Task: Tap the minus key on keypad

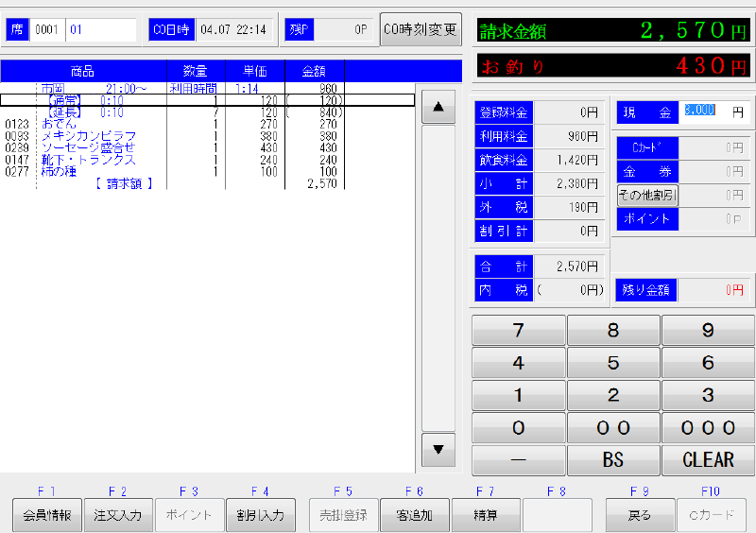Action: [x=518, y=460]
